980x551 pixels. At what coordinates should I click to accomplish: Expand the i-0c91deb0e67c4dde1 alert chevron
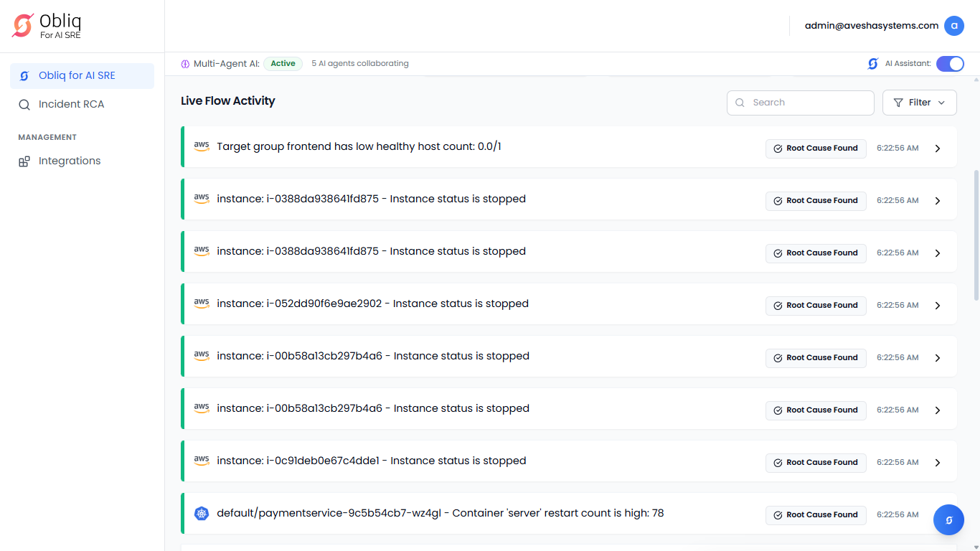(937, 463)
